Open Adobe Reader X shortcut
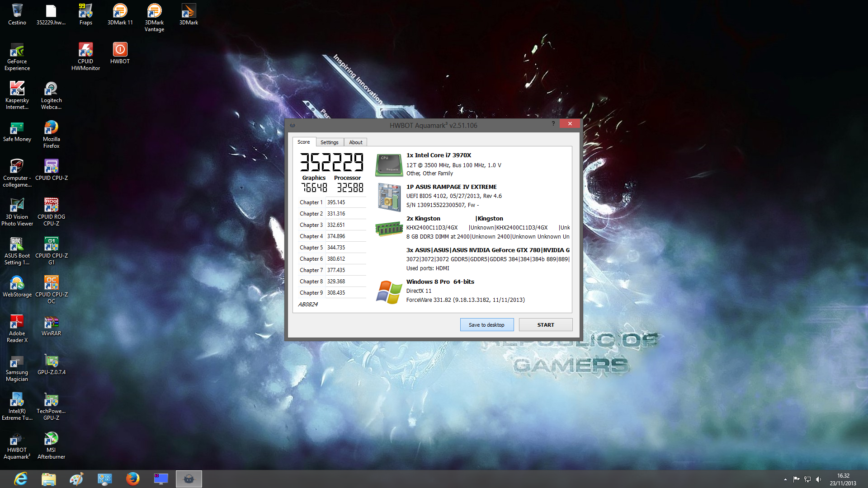Screen dimensions: 868x488 pyautogui.click(x=17, y=328)
